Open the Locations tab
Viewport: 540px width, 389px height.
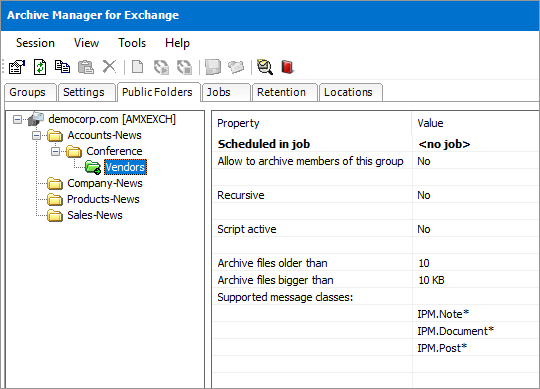tap(350, 92)
